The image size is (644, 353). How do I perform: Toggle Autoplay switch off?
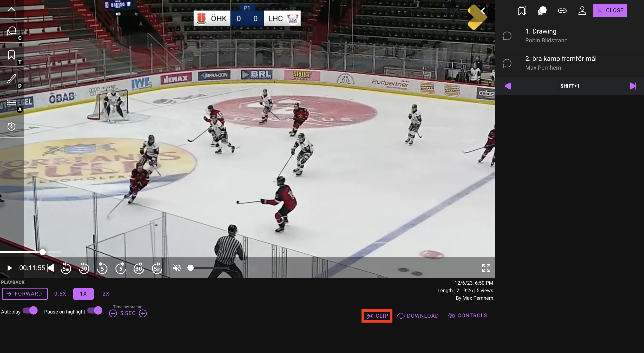tap(30, 311)
